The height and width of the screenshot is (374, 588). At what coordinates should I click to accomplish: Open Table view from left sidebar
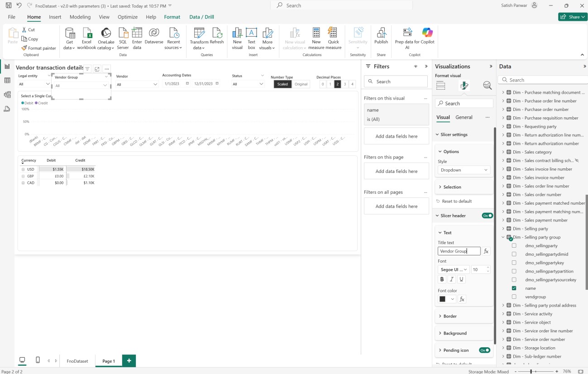click(x=7, y=81)
